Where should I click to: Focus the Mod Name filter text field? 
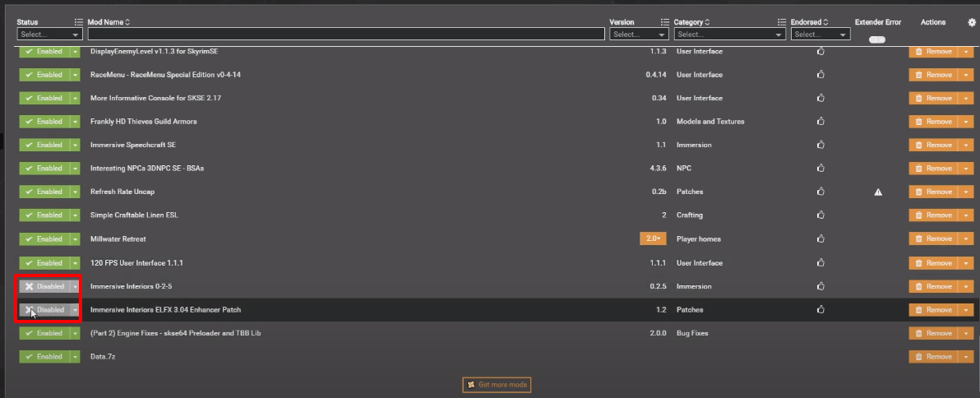(x=346, y=35)
